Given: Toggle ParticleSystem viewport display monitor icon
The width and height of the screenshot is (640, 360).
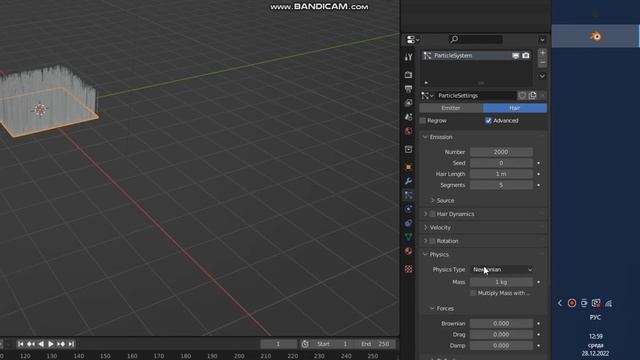Looking at the screenshot, I should pos(516,56).
